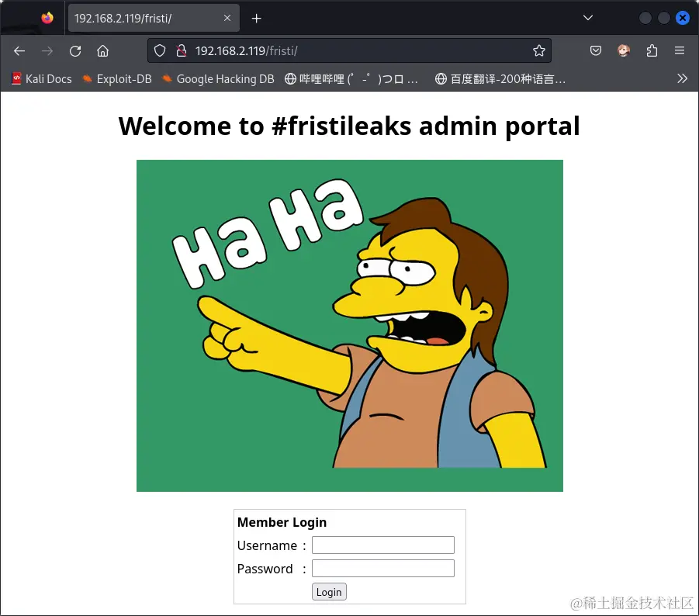The width and height of the screenshot is (699, 616).
Task: Go back to the previous page
Action: (x=19, y=51)
